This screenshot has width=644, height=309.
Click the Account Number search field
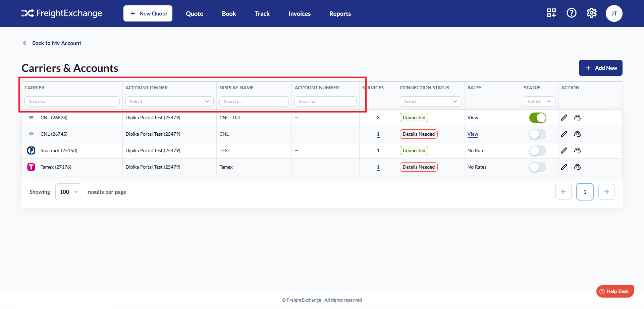325,101
